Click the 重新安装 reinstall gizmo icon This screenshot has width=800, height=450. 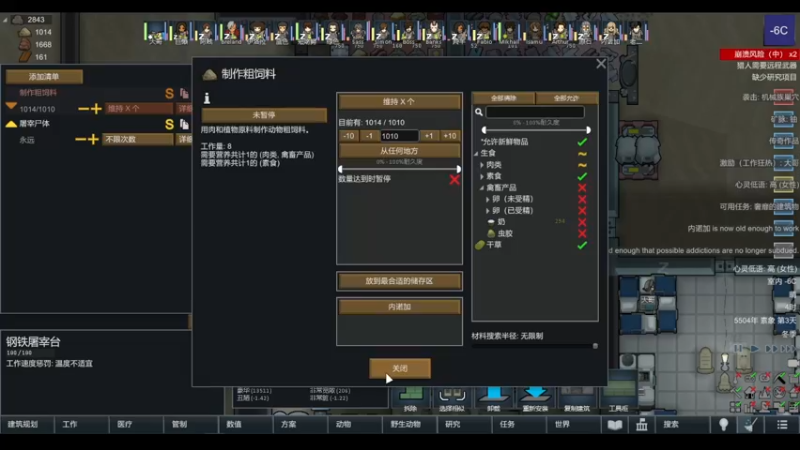535,399
